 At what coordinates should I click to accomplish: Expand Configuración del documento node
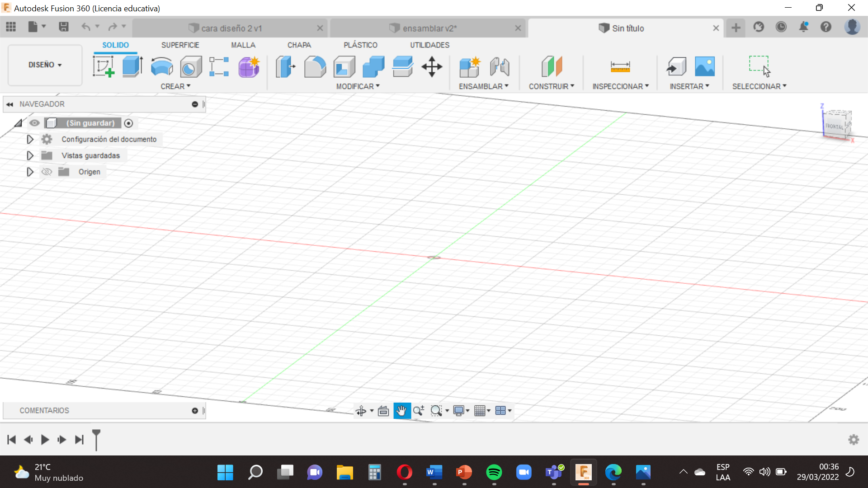[x=30, y=139]
